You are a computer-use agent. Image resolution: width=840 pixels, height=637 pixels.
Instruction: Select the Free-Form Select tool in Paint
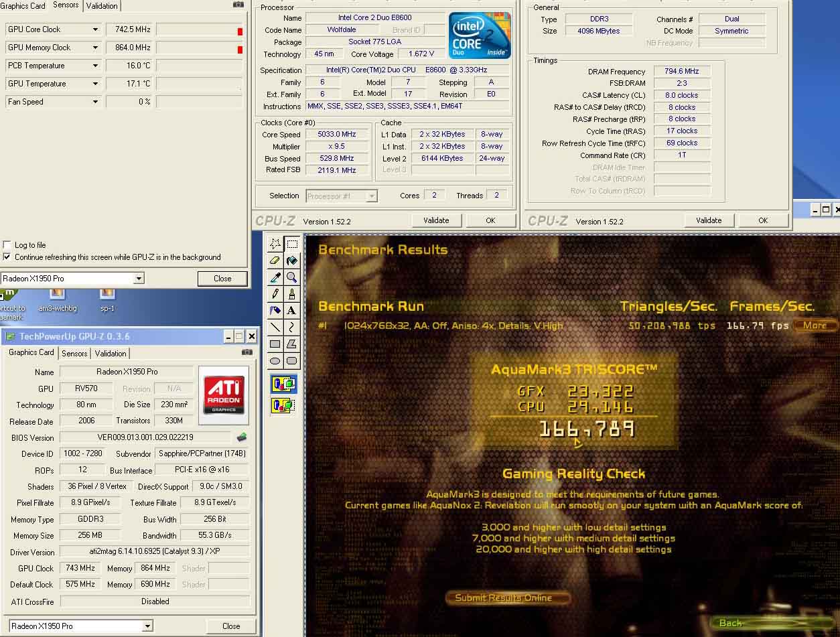(x=275, y=243)
